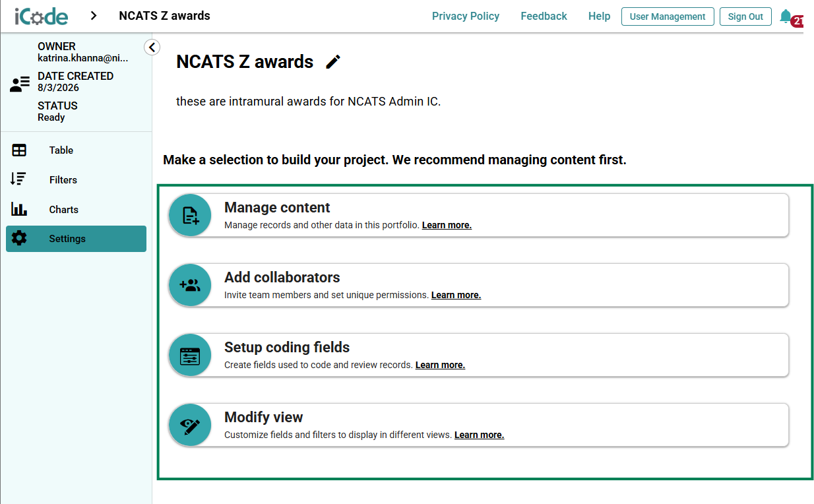Open Charts in the sidebar
This screenshot has height=504, width=814.
tap(76, 209)
